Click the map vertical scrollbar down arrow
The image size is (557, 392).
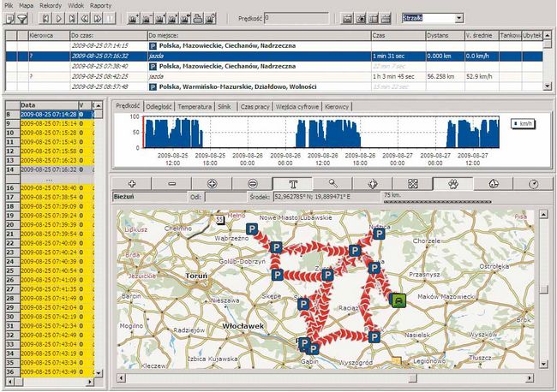point(544,366)
